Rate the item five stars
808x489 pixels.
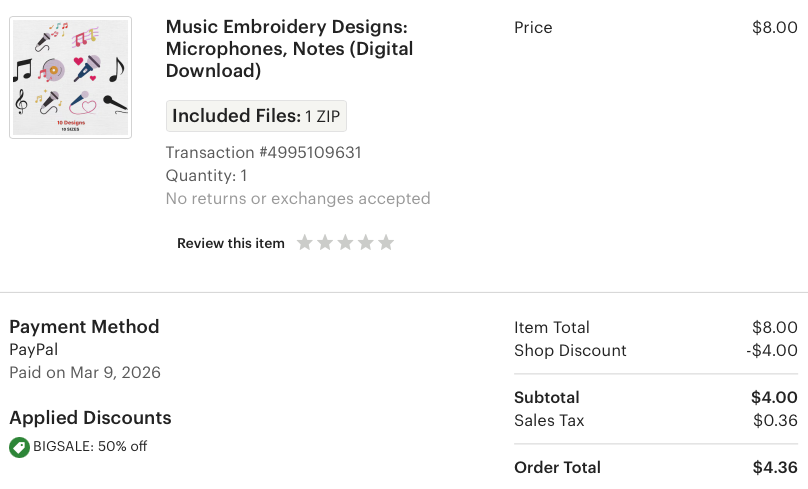pos(386,243)
